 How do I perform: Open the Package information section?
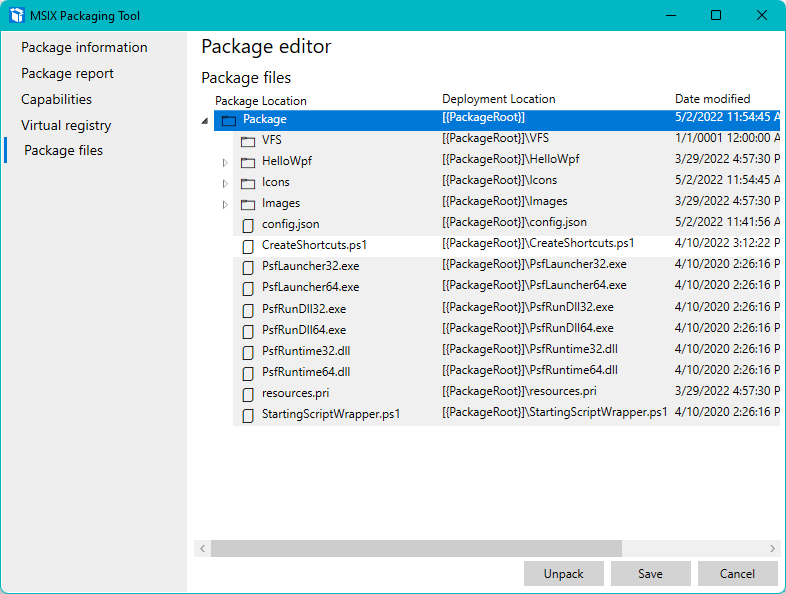pyautogui.click(x=84, y=47)
